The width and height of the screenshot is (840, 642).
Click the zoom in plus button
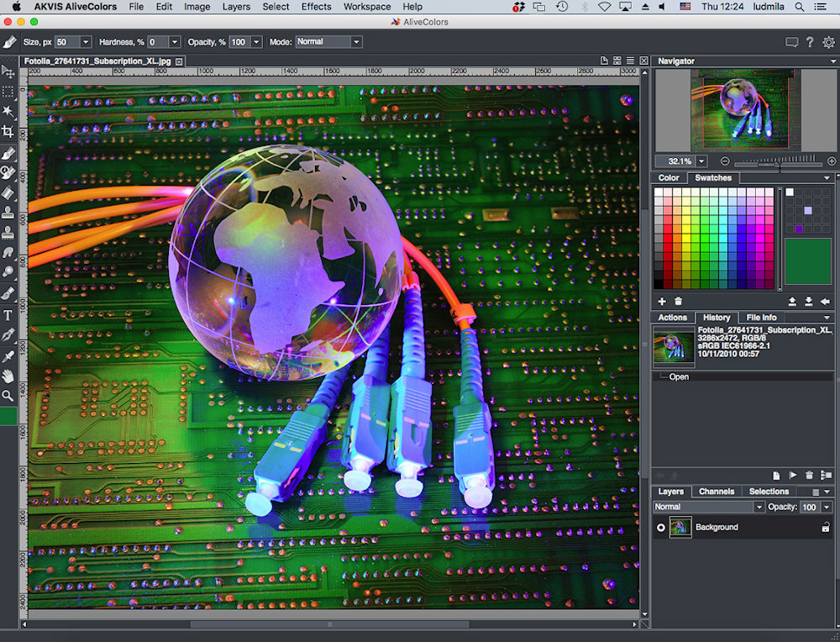(x=832, y=161)
